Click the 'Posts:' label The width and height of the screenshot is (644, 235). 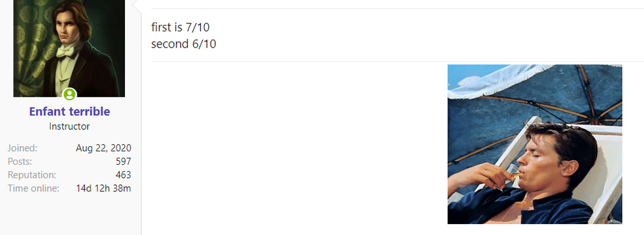coord(20,162)
